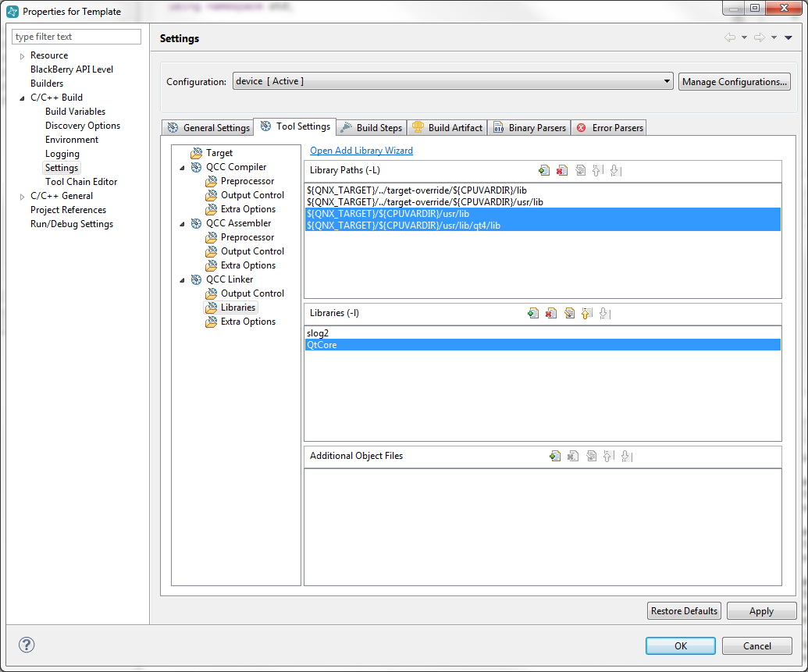Edit icon in Additional Object Files
This screenshot has height=672, width=808.
pyautogui.click(x=591, y=456)
